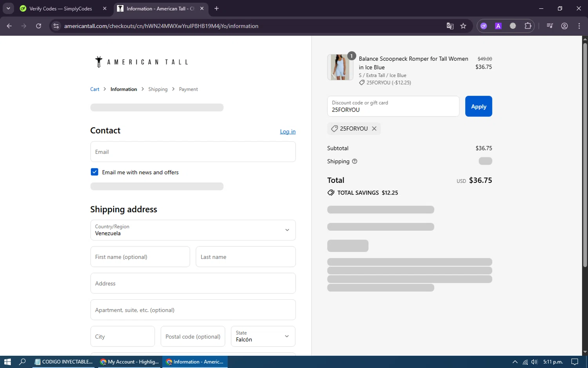Screen dimensions: 588x368
Task: Open My Account - Highlig... taskbar window
Action: click(x=129, y=362)
